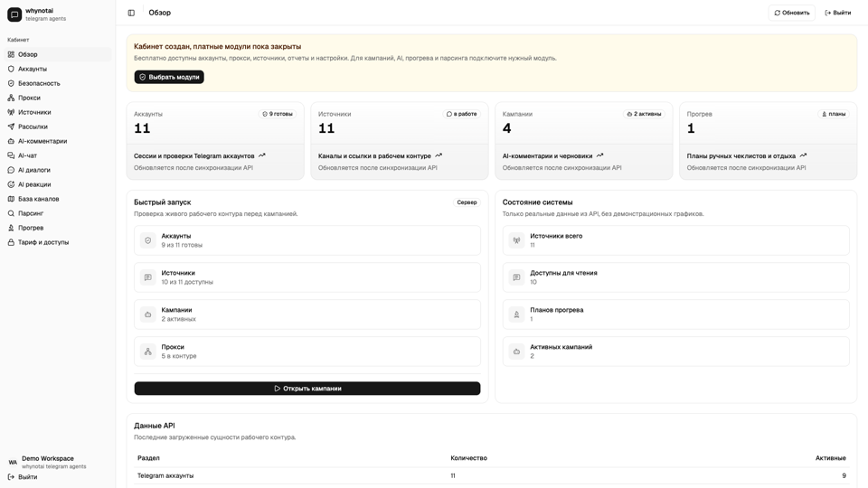Open Рассылки section
This screenshot has height=488, width=868.
pyautogui.click(x=58, y=127)
